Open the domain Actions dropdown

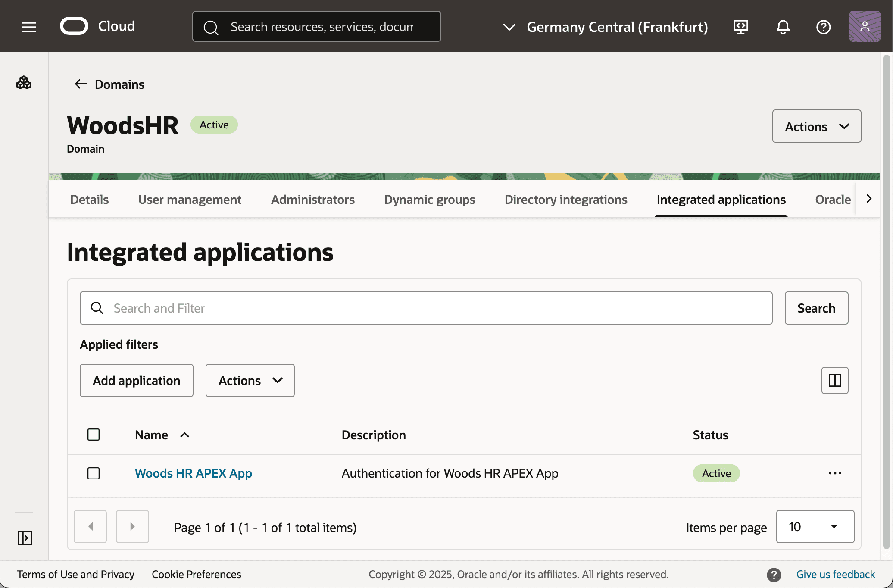(816, 126)
